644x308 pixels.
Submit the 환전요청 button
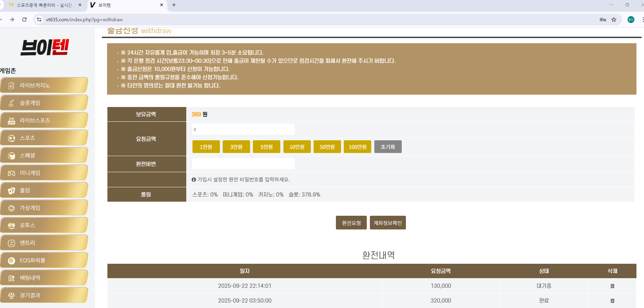(x=351, y=223)
